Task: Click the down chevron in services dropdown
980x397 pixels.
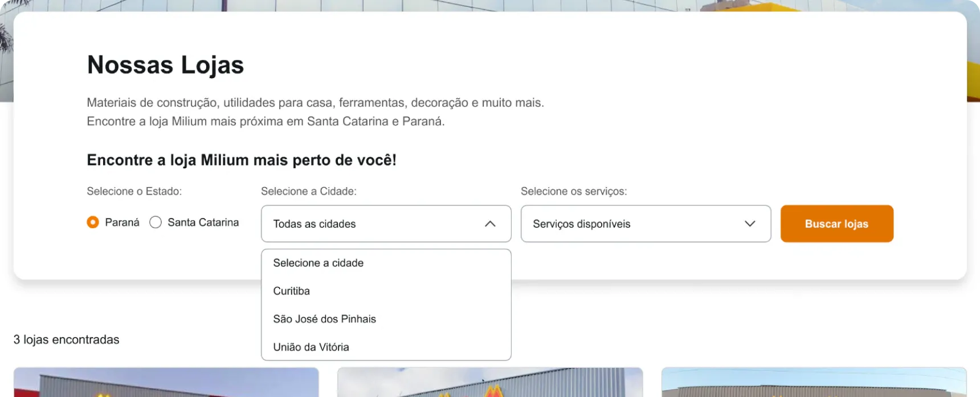Action: point(750,224)
